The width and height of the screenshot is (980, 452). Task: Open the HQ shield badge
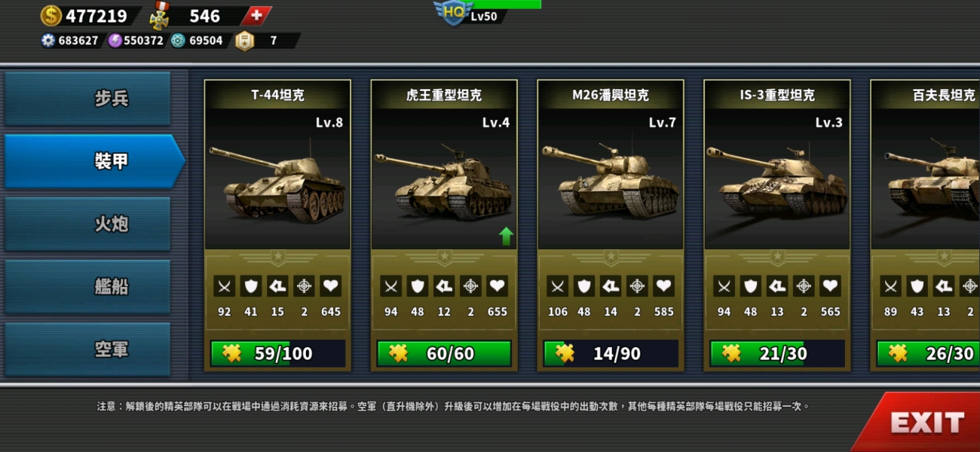coord(453,12)
